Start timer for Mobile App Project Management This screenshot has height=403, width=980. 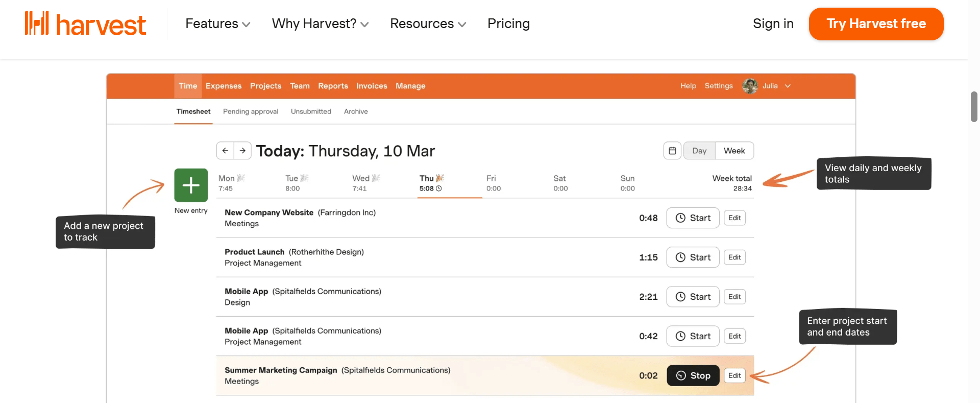[693, 336]
